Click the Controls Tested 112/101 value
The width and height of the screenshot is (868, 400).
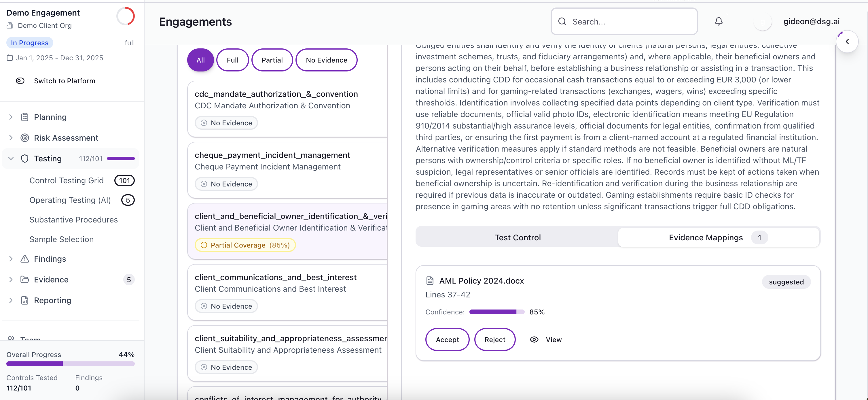pos(18,388)
